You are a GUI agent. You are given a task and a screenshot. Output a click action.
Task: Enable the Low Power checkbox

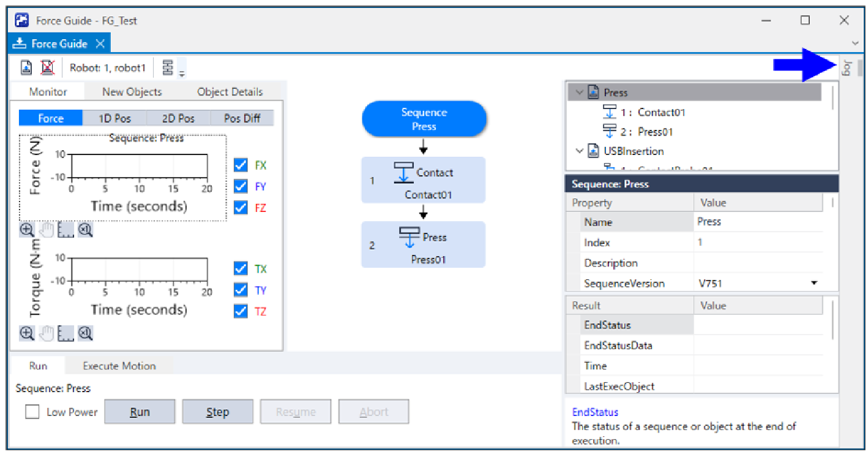(32, 412)
